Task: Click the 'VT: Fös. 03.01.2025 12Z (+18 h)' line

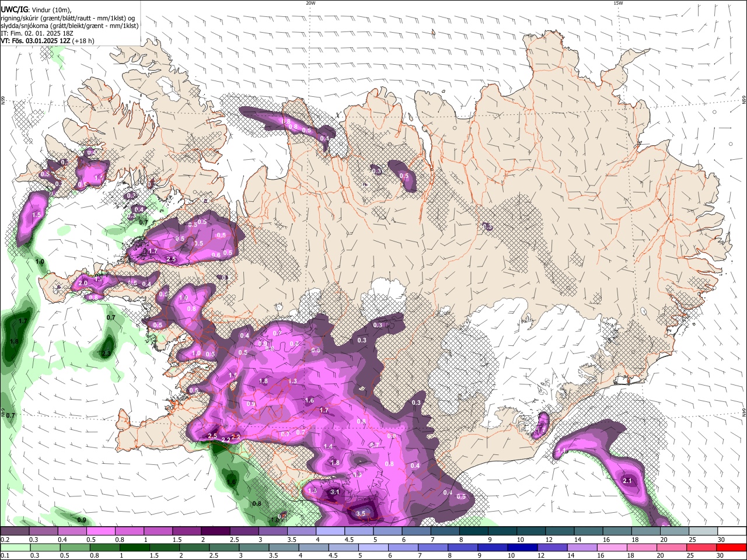Action: [47, 41]
